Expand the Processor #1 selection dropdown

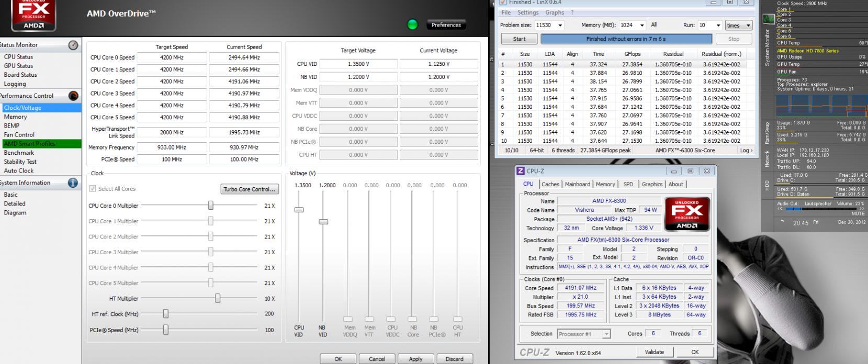584,334
